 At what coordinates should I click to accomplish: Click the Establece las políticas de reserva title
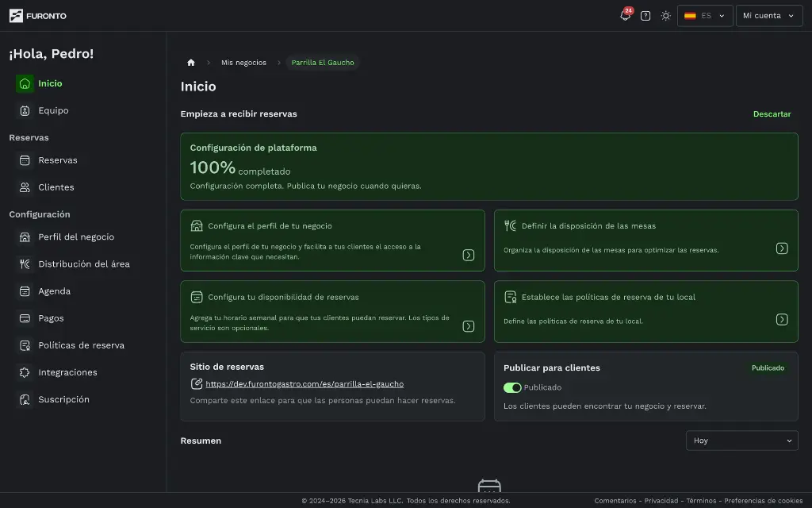[608, 297]
